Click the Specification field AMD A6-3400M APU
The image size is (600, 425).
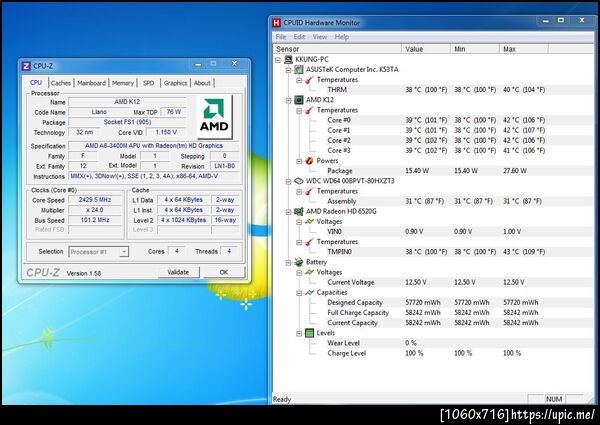point(154,146)
